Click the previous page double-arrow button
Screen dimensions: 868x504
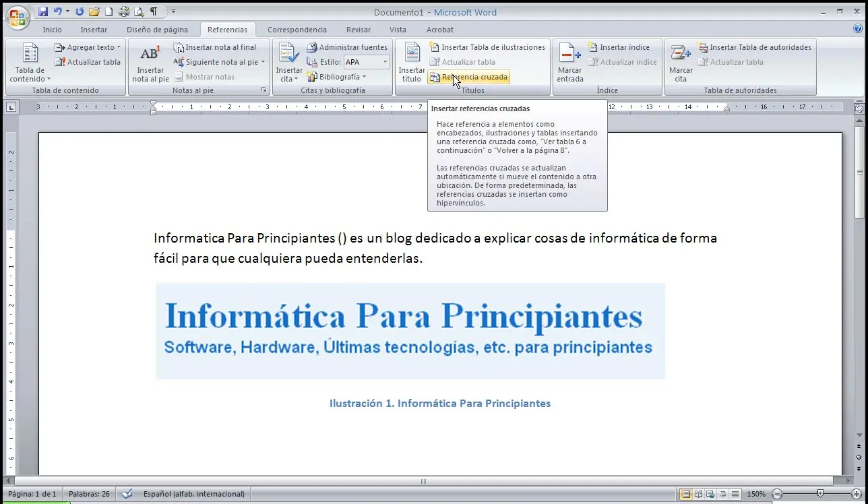point(859,447)
